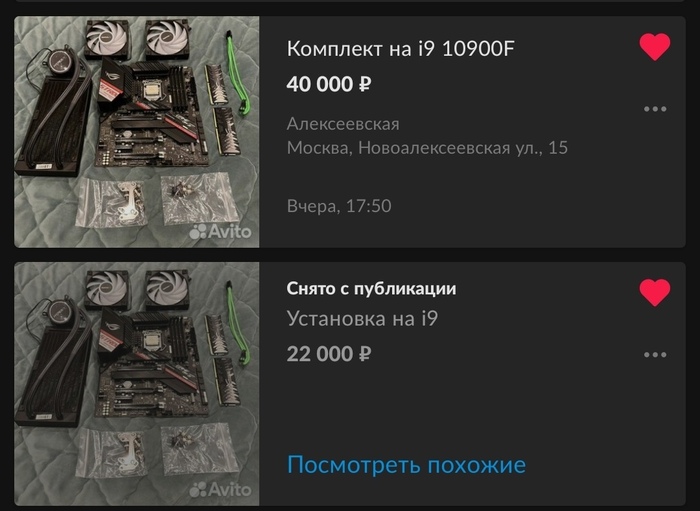Click the address 'Москва, Новоалексеевская ул., 15'
The image size is (700, 511).
[x=427, y=148]
